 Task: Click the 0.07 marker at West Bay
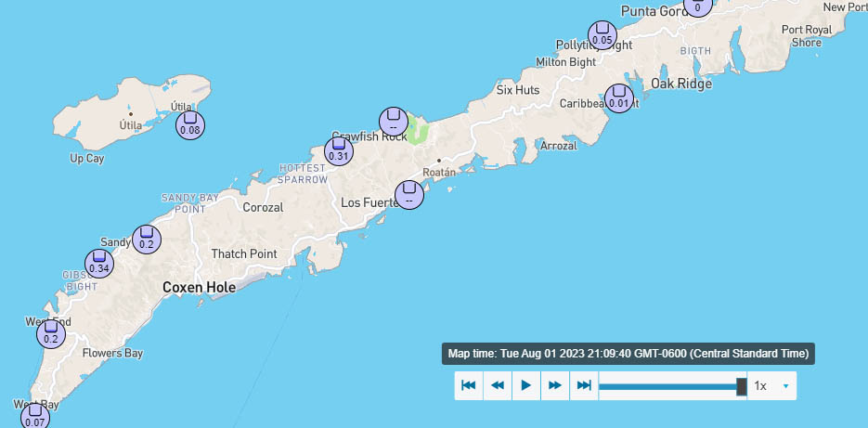point(35,416)
